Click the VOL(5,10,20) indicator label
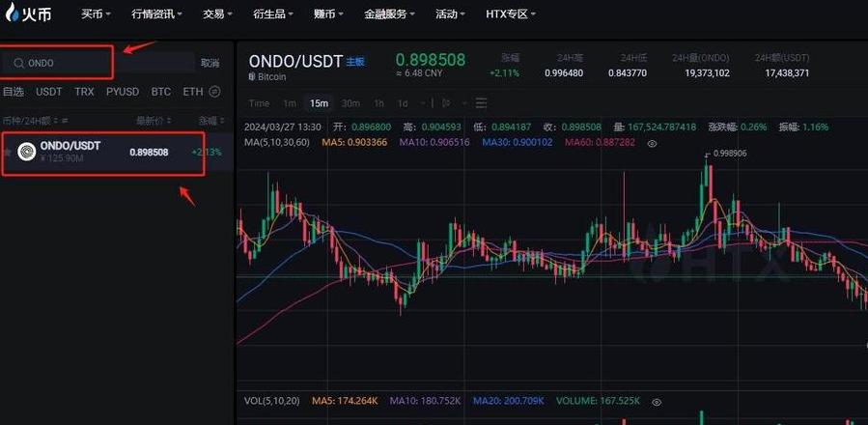This screenshot has height=425, width=868. [272, 401]
